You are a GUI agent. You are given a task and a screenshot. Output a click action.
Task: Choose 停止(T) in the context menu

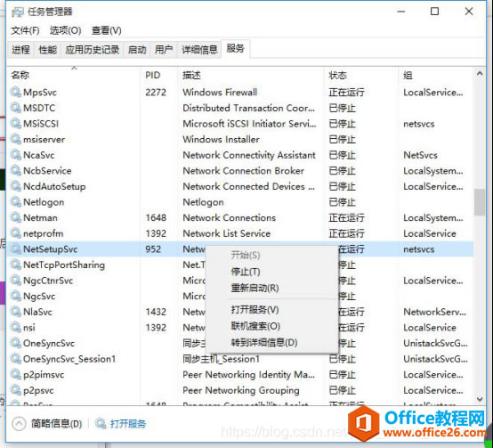click(x=246, y=272)
